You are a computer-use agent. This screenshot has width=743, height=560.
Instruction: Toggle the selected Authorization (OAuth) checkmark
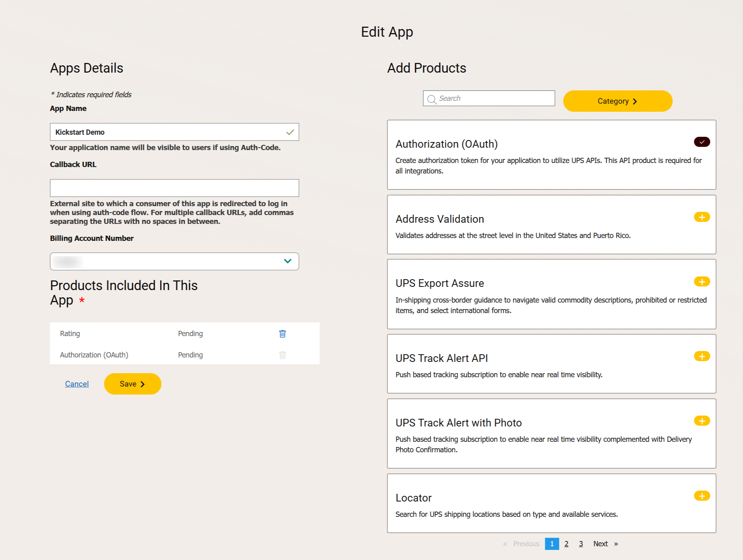pos(702,142)
